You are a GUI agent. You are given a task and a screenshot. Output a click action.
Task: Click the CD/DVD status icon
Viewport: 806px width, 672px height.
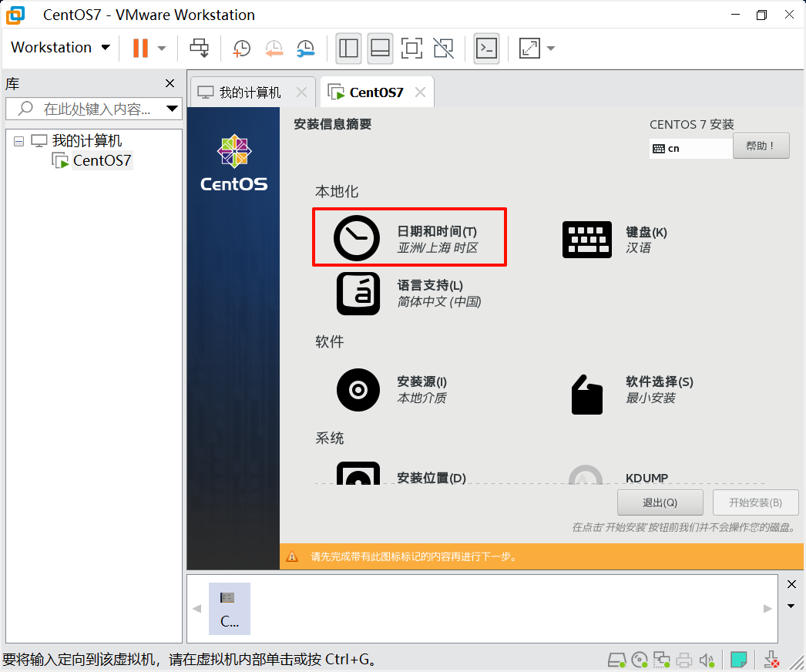pyautogui.click(x=640, y=660)
